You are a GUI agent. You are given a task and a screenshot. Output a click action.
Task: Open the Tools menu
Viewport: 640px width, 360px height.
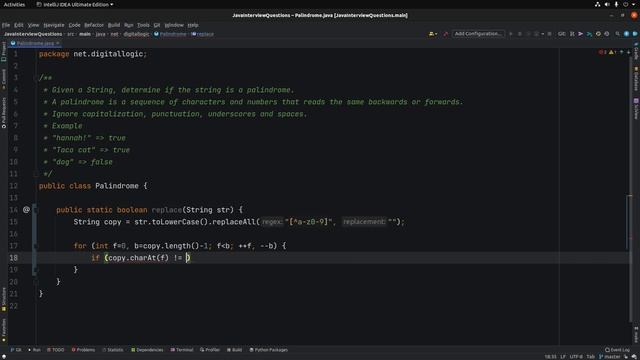143,25
